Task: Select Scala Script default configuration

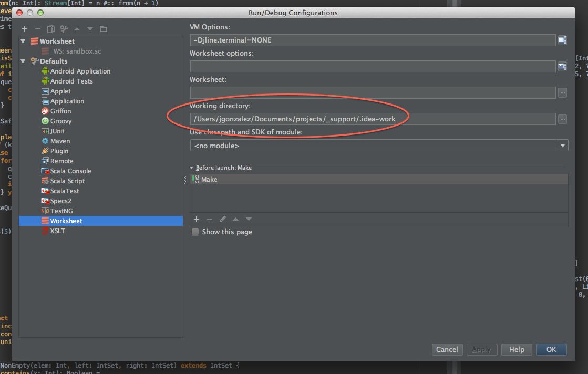Action: click(x=63, y=181)
